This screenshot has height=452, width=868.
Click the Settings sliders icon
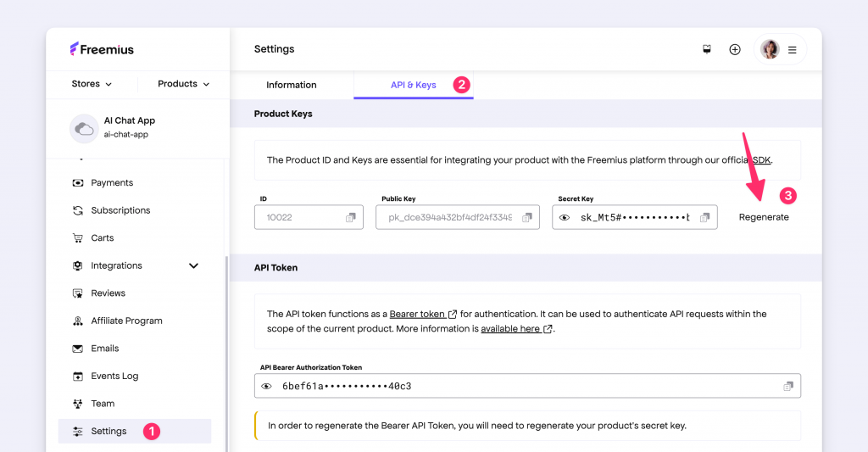pos(78,432)
